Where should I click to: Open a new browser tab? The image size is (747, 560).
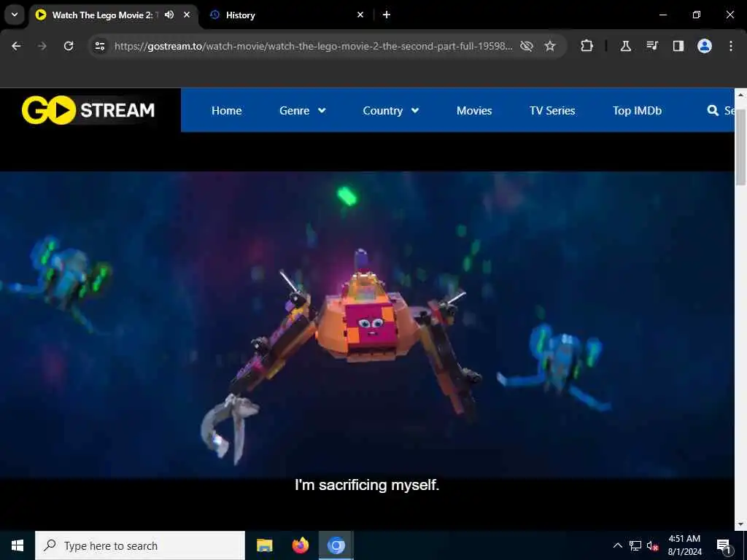pyautogui.click(x=387, y=15)
